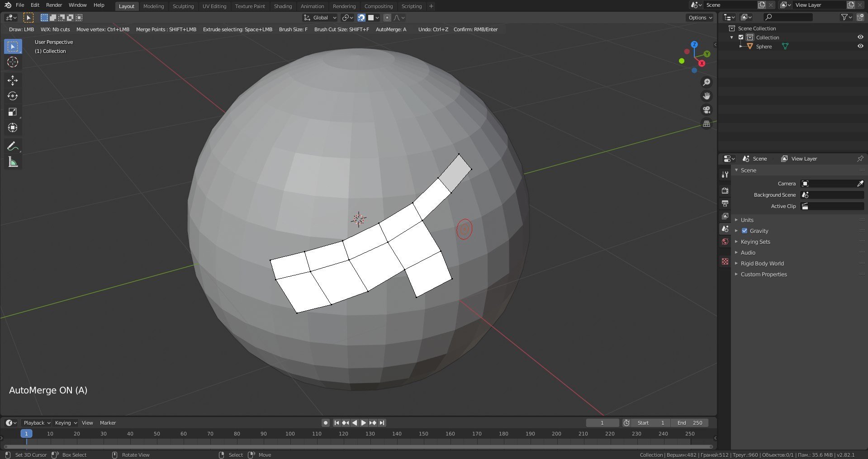Set Camera using the eyedropper picker
The image size is (868, 459).
pyautogui.click(x=860, y=184)
